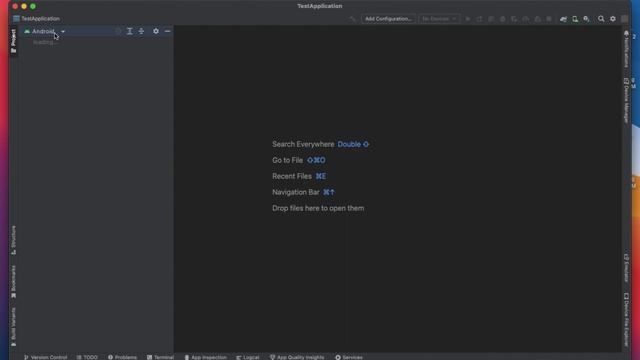Click the Run app play icon
Image resolution: width=640 pixels, height=360 pixels.
tap(468, 19)
